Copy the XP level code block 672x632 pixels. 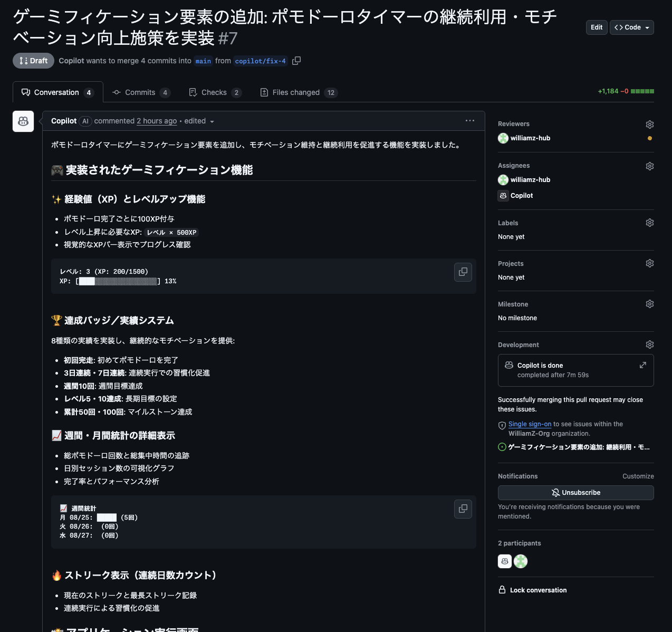(x=463, y=272)
